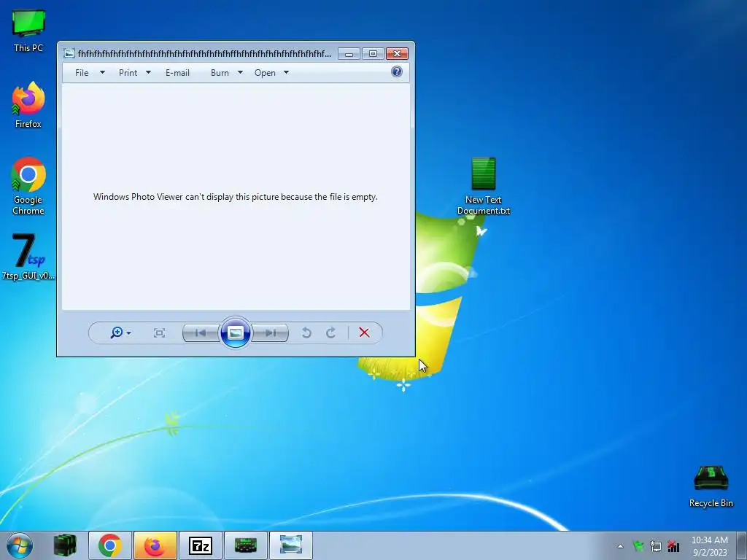Go to the Next picture
747x560 pixels.
coord(270,332)
